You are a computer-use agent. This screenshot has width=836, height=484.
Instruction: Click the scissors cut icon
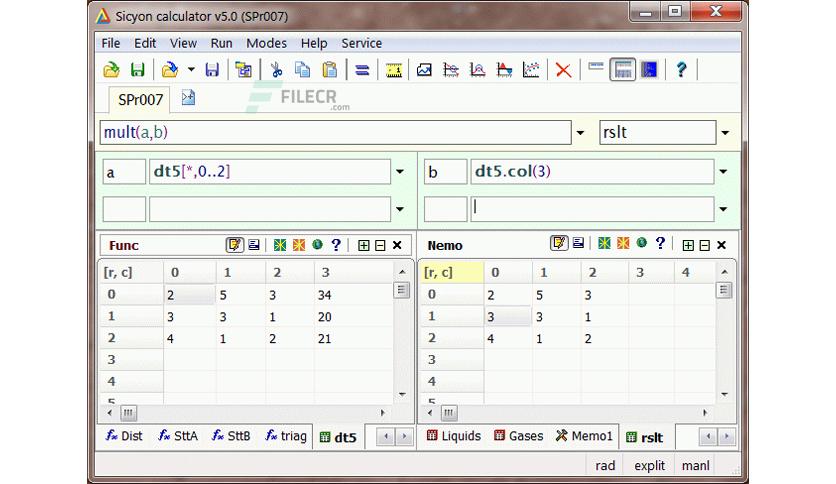tap(276, 70)
